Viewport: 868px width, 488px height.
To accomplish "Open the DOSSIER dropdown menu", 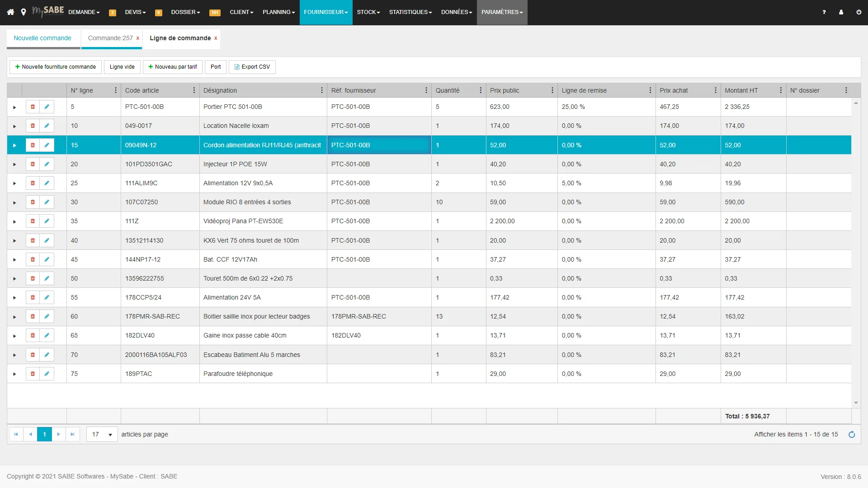I will point(185,12).
